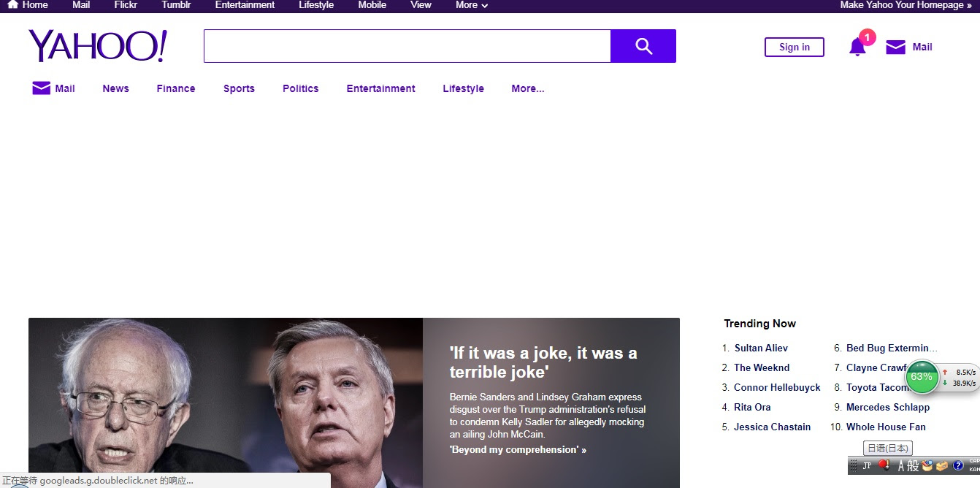Click the red ball IME icon
The height and width of the screenshot is (488, 980).
coord(884,465)
